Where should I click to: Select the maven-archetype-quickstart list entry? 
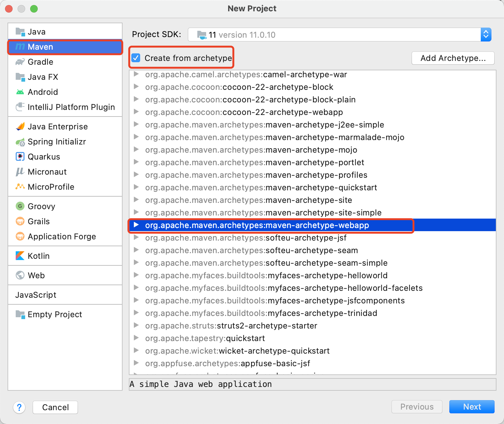click(261, 188)
